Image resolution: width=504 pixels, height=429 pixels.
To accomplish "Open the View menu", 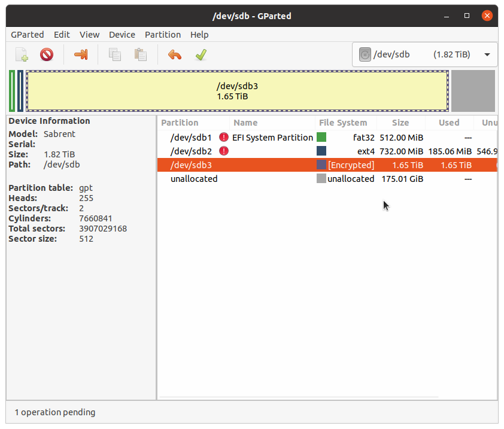I will pyautogui.click(x=89, y=35).
